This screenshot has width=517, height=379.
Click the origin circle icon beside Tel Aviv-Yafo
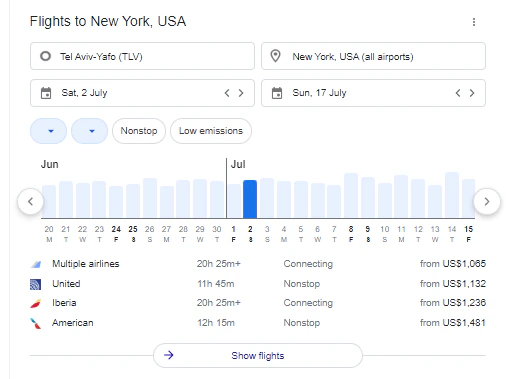tap(46, 56)
